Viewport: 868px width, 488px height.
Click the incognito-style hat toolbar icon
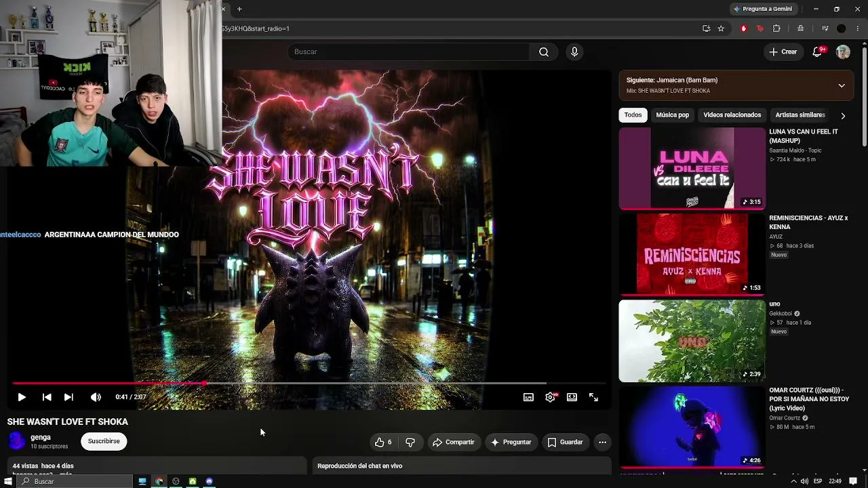click(x=800, y=28)
